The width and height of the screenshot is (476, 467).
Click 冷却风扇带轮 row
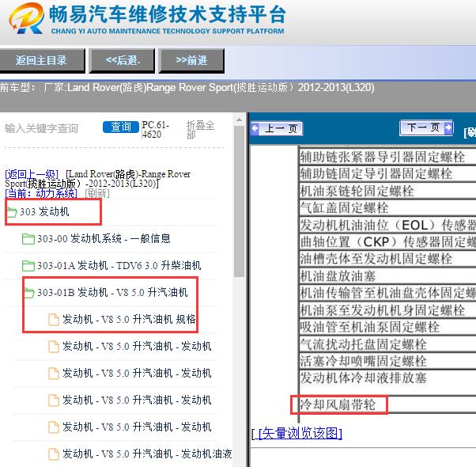(x=387, y=404)
